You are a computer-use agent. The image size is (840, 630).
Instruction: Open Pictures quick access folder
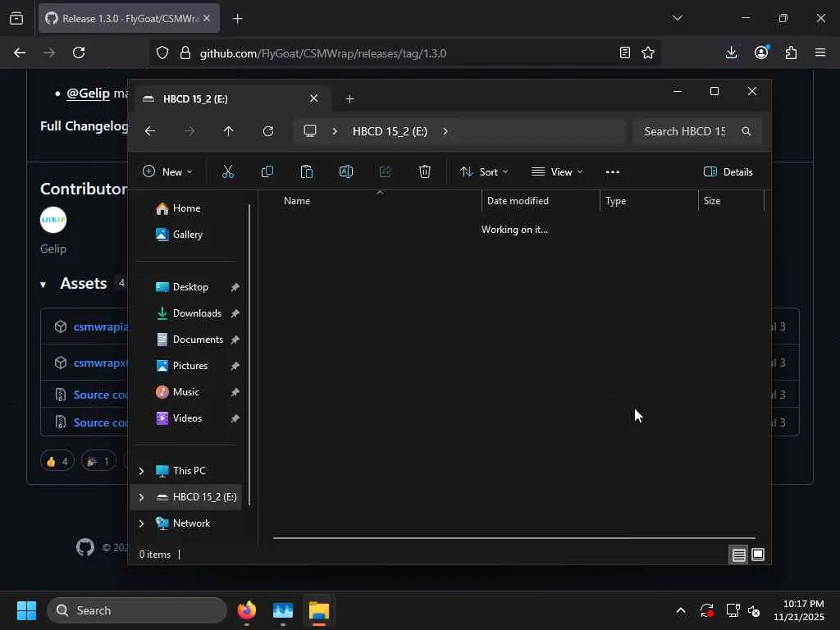tap(189, 366)
